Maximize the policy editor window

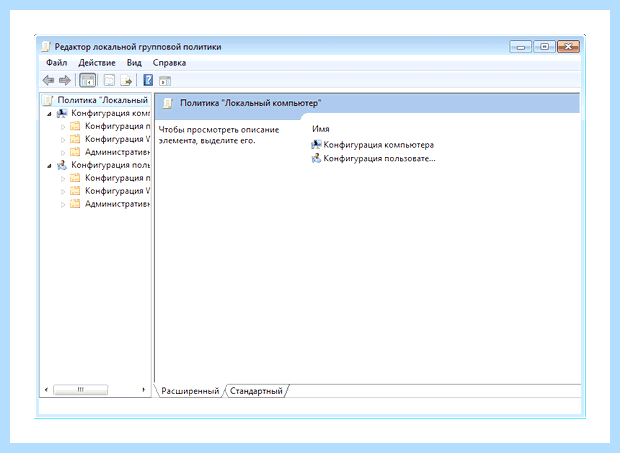tap(544, 47)
